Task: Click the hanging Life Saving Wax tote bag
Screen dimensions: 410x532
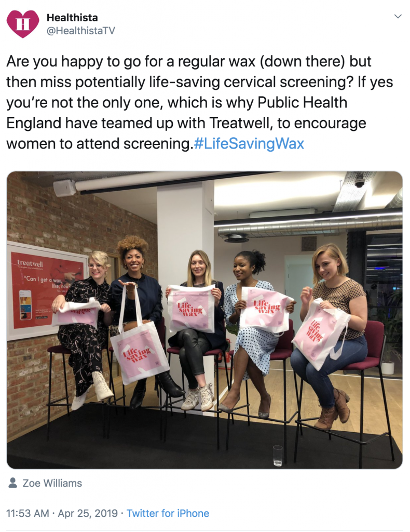Action: tap(139, 352)
